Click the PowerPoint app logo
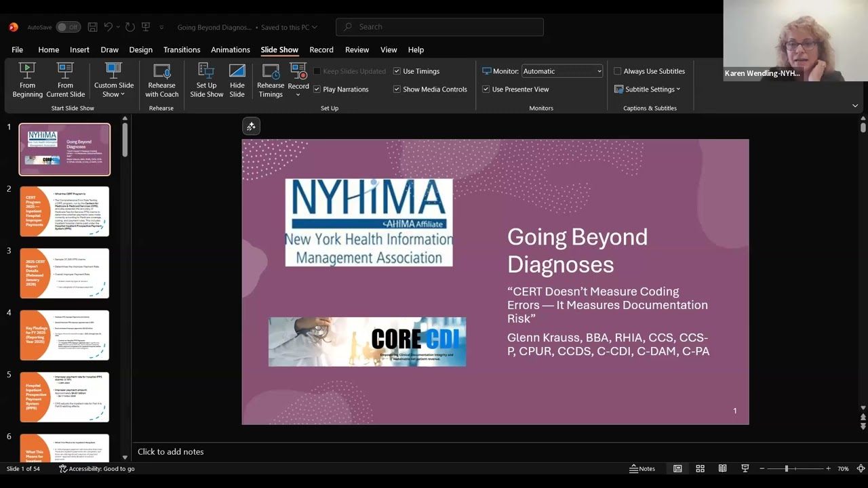Screen dimensions: 868x488 point(14,27)
